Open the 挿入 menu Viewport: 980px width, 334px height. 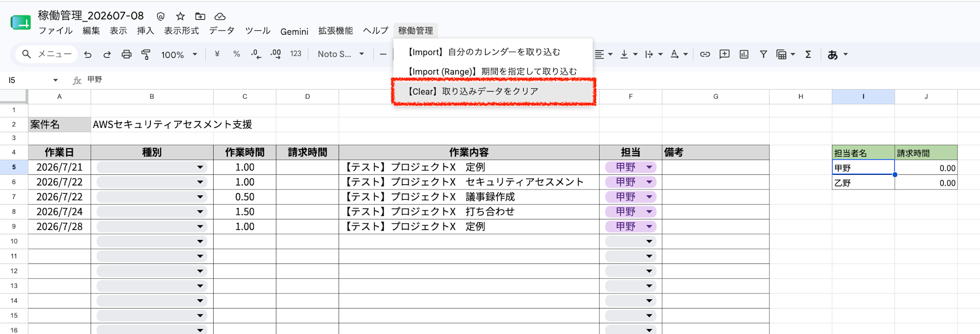[146, 31]
